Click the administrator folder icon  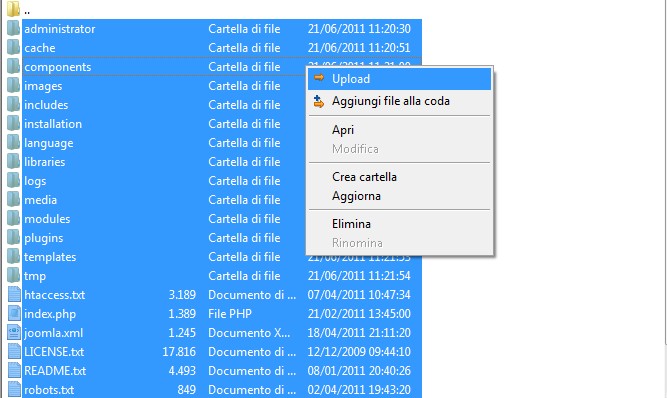pos(14,28)
